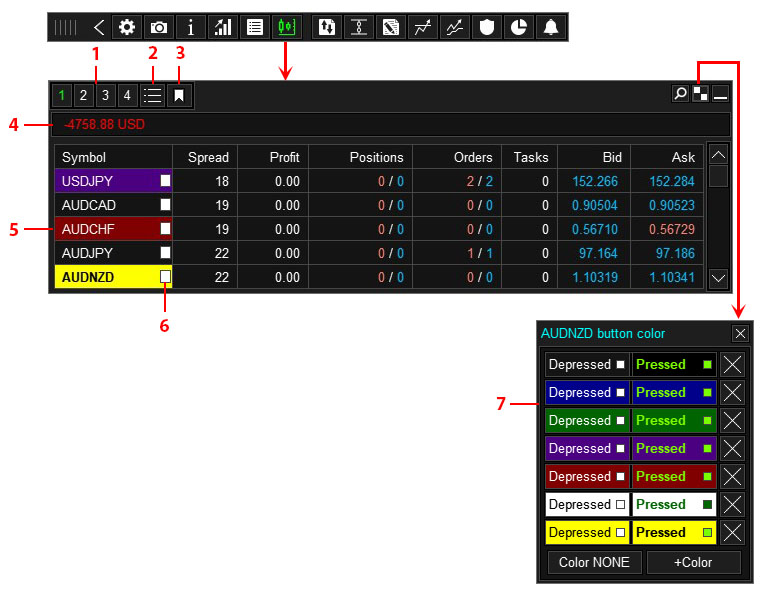Select the purple Depressed color swatch
The height and width of the screenshot is (589, 765).
pos(586,448)
